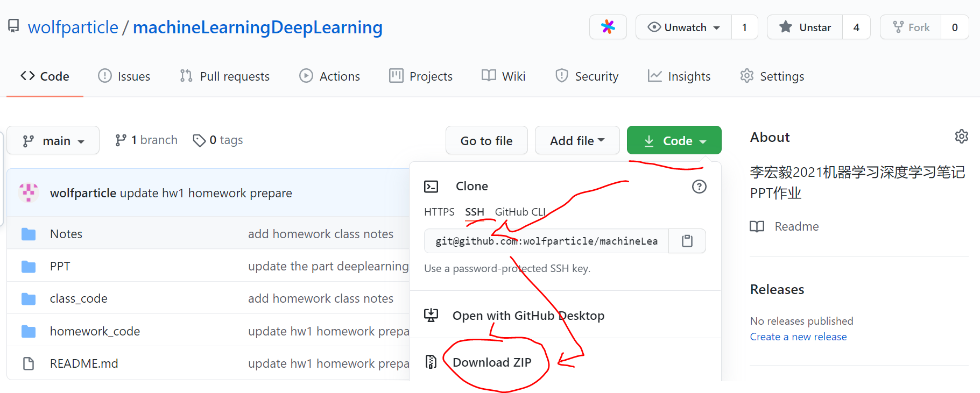
Task: Open the repository Settings tab
Action: point(772,76)
